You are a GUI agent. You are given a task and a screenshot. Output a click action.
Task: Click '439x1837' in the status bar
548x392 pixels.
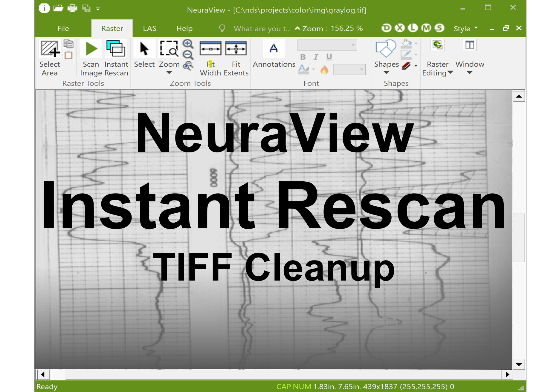point(380,387)
